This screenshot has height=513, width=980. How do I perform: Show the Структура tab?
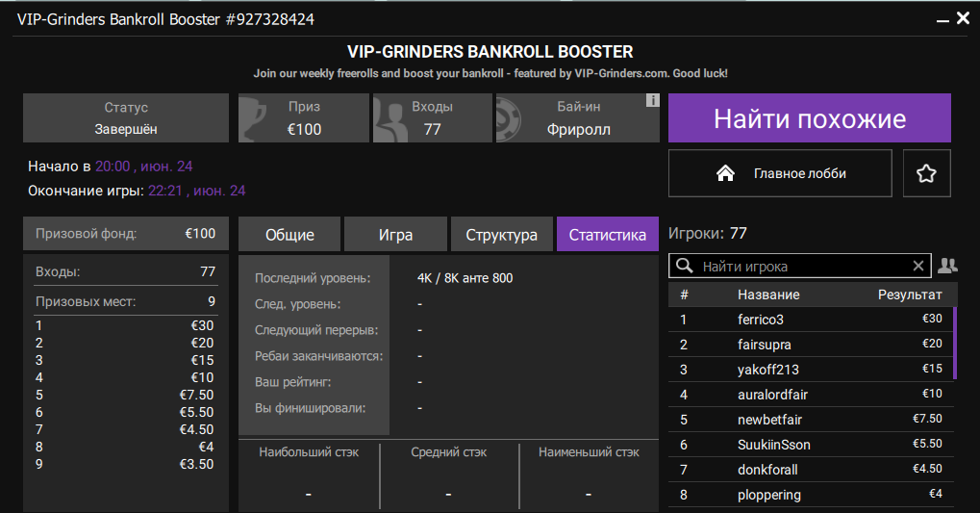point(501,235)
